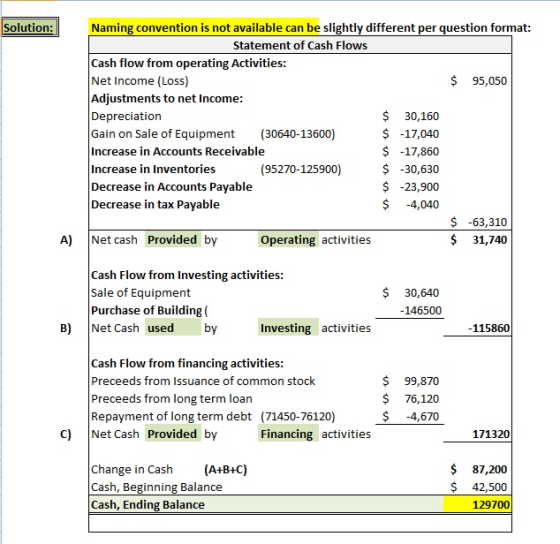Screen dimensions: 560x544
Task: Click the formula note (30640-13600)
Action: [298, 134]
